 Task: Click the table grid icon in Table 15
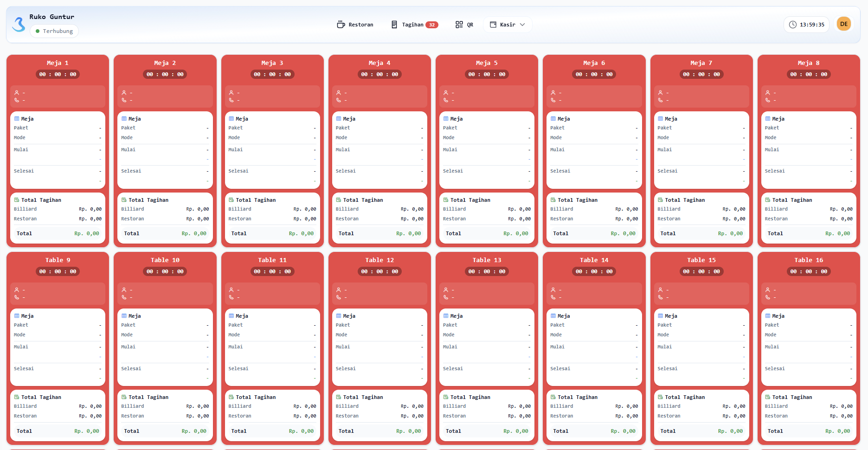tap(660, 316)
